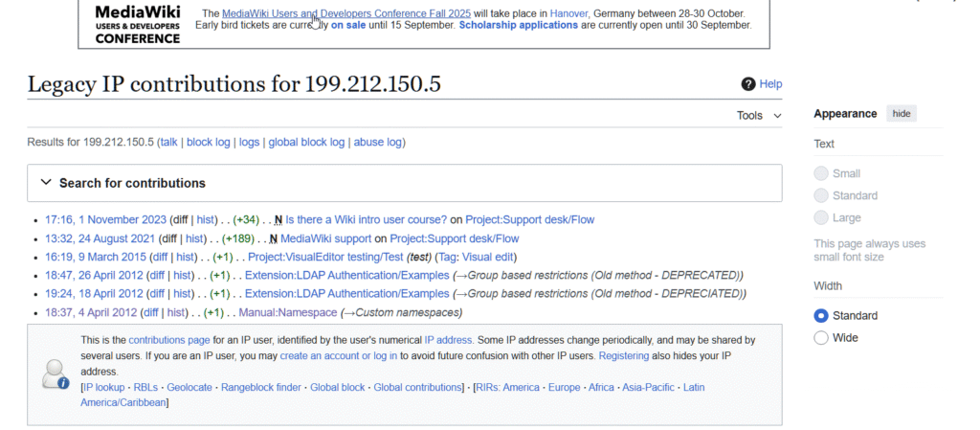Select the Large text size option
The height and width of the screenshot is (430, 980).
820,218
